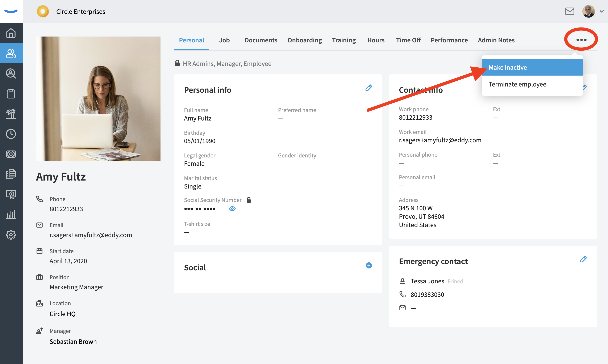Switch to the Job tab

224,40
